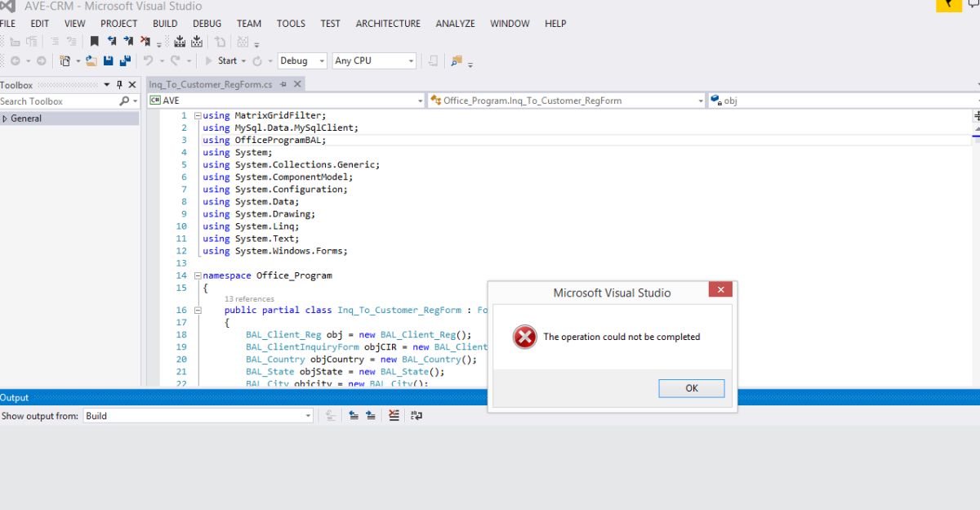
Task: Toggle a bookmark on current line
Action: click(x=95, y=41)
